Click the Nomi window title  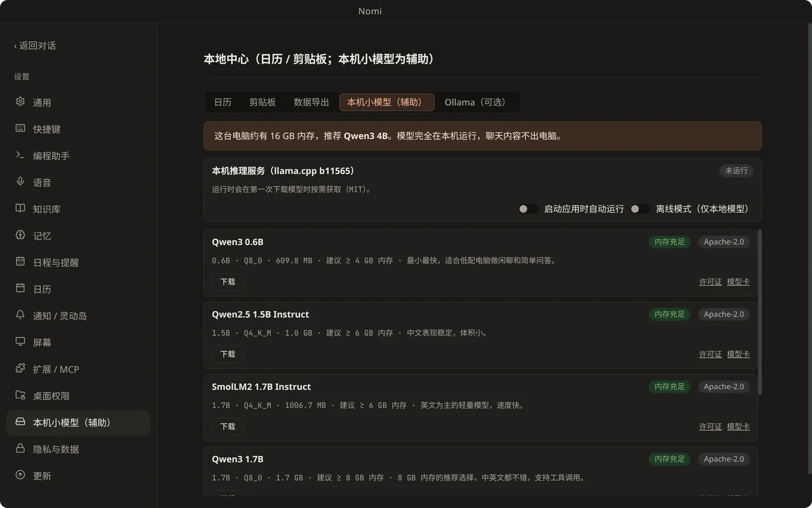[370, 11]
